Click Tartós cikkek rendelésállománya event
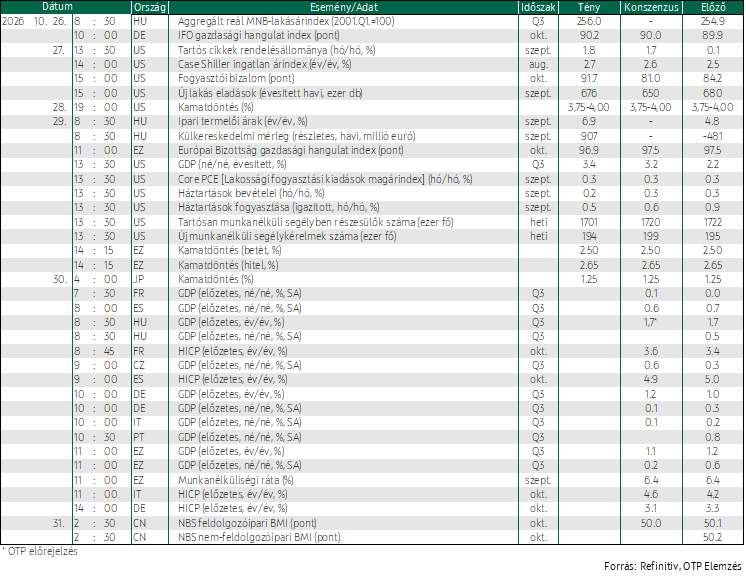 (x=276, y=50)
